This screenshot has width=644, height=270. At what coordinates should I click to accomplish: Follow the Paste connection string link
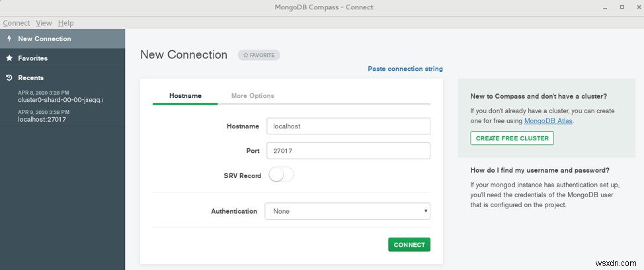[405, 69]
